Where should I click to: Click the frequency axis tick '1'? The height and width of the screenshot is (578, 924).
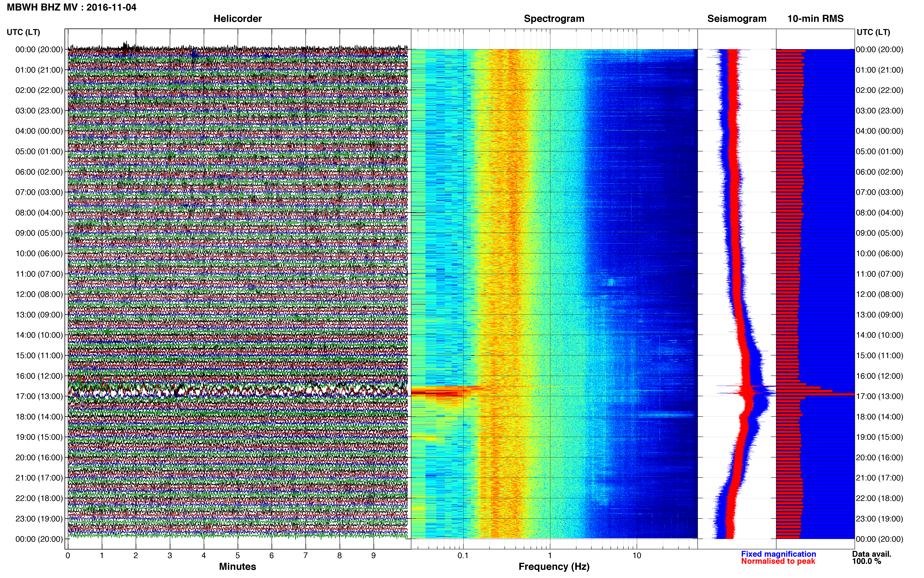[x=550, y=556]
